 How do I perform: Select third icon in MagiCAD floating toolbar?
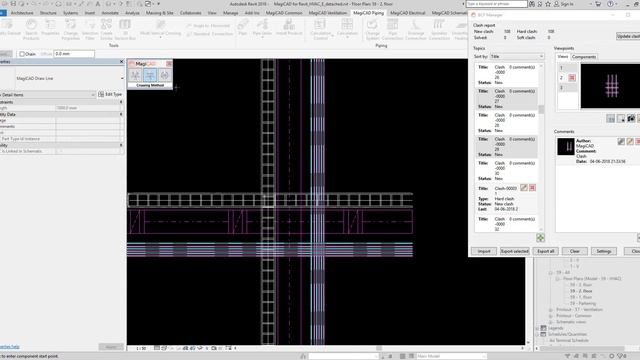pyautogui.click(x=164, y=75)
